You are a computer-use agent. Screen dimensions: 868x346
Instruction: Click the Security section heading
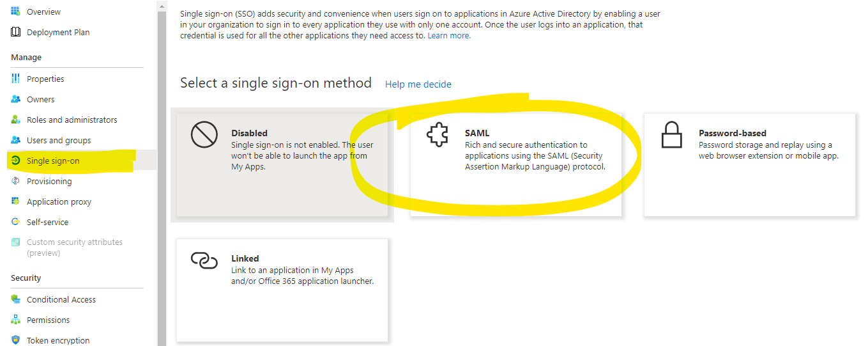pyautogui.click(x=26, y=278)
